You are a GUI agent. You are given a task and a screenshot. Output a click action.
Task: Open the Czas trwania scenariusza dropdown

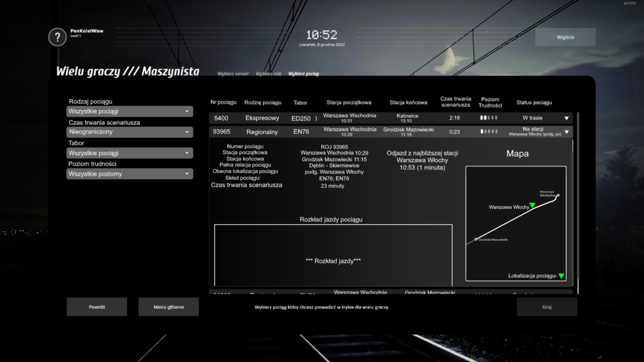129,132
